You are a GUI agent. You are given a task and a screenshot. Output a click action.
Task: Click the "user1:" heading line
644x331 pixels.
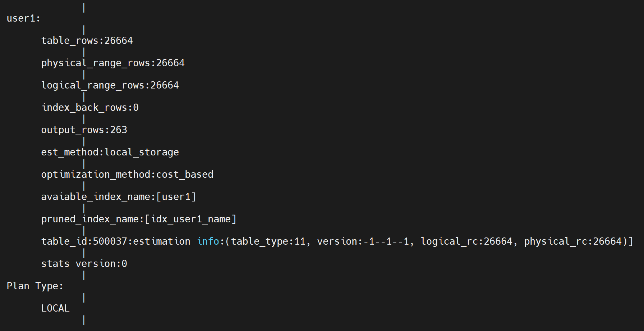(x=23, y=18)
